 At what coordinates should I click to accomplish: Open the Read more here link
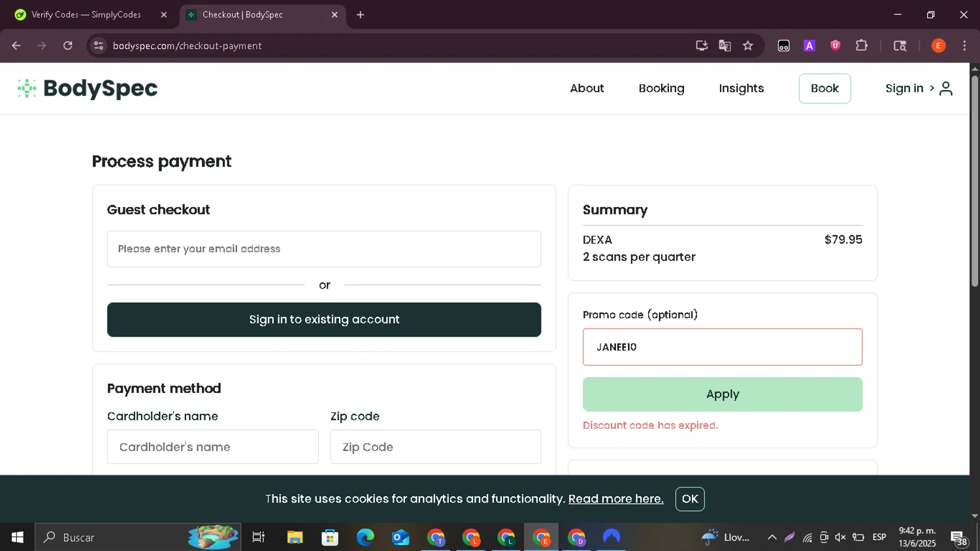coord(616,499)
